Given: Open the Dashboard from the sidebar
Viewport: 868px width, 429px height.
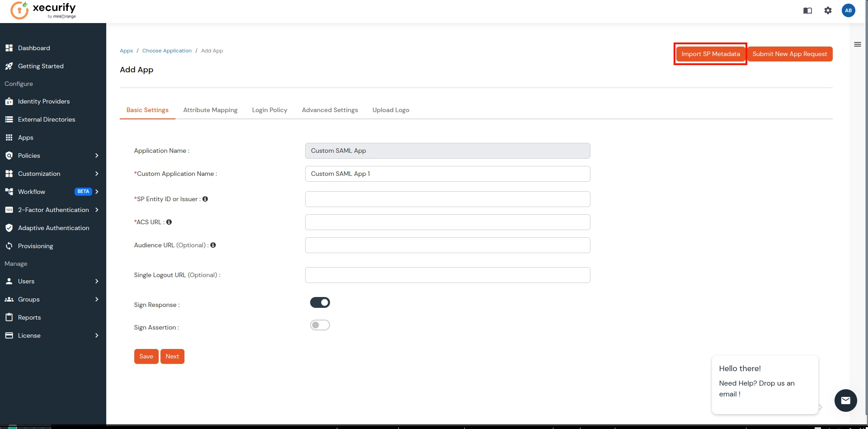Looking at the screenshot, I should [x=33, y=48].
